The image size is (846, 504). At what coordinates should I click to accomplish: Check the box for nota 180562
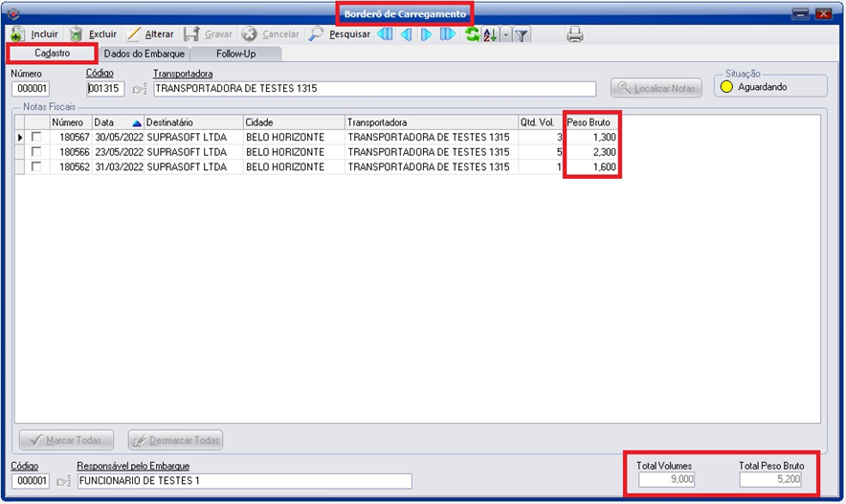click(x=36, y=166)
